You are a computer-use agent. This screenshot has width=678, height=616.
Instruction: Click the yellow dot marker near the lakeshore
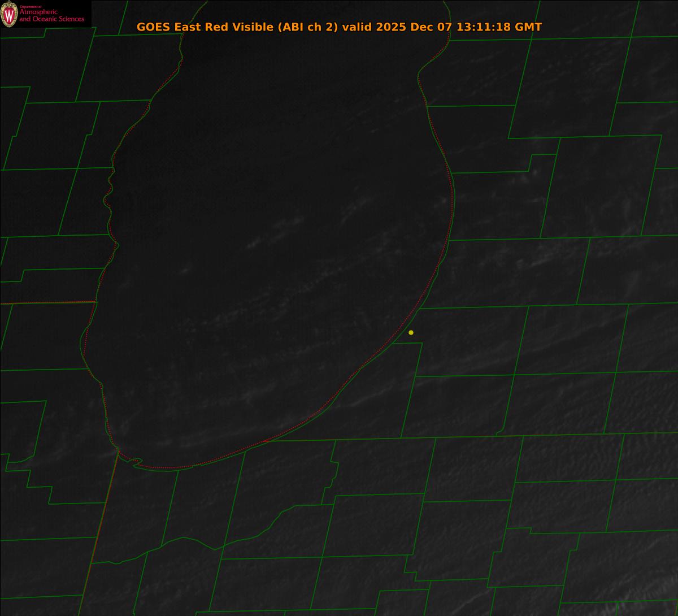click(x=411, y=332)
